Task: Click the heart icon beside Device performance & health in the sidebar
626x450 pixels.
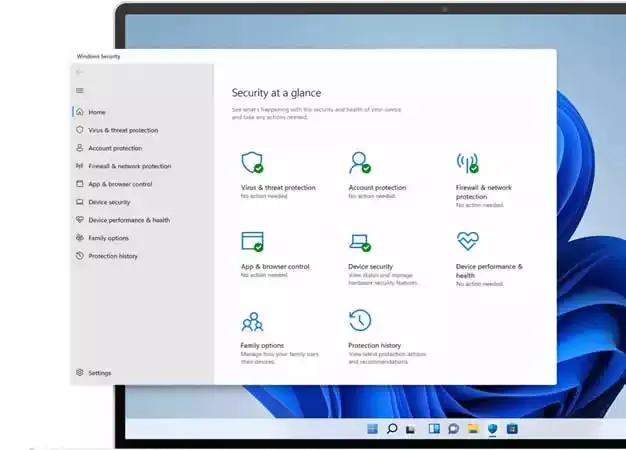Action: pyautogui.click(x=80, y=220)
